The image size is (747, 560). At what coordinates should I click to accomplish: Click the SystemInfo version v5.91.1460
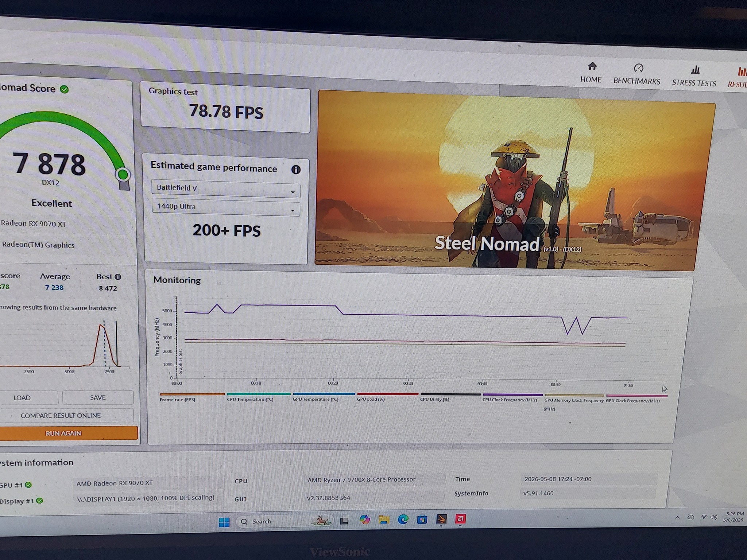588,493
